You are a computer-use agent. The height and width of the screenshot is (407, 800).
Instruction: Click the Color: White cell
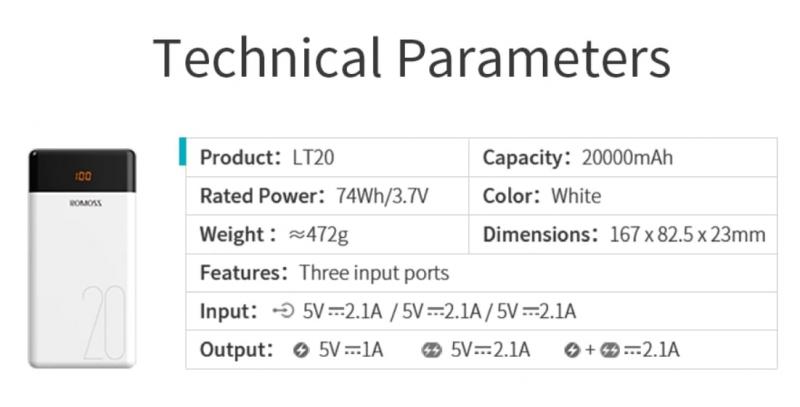click(x=623, y=196)
